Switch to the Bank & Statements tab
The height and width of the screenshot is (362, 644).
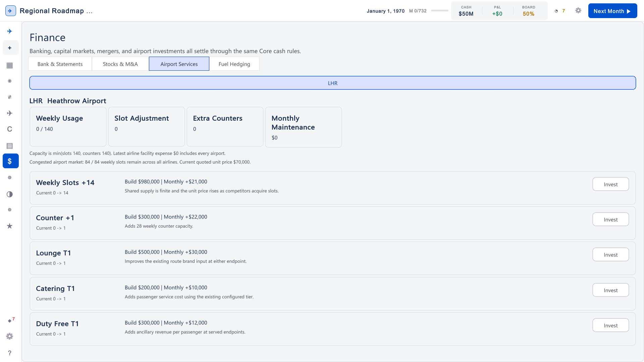pos(60,64)
